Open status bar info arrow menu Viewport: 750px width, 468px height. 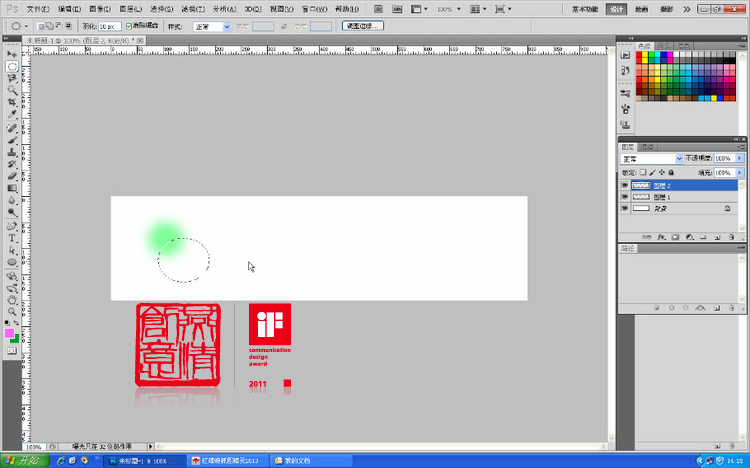click(x=150, y=446)
